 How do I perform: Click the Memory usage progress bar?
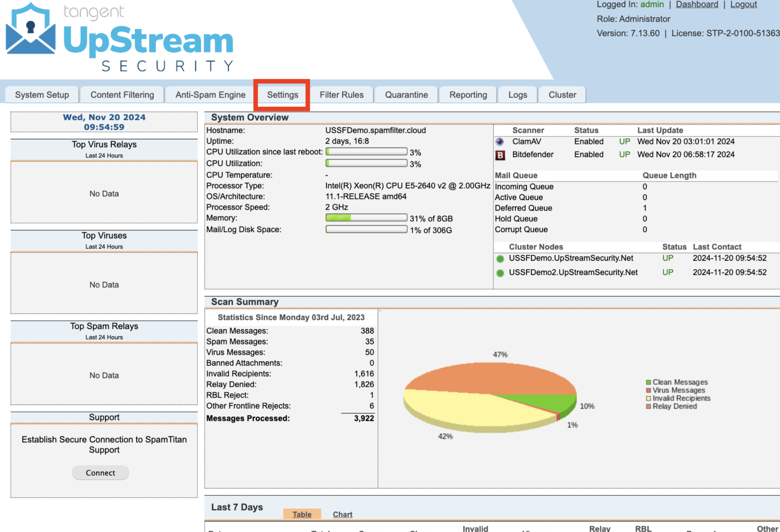366,218
